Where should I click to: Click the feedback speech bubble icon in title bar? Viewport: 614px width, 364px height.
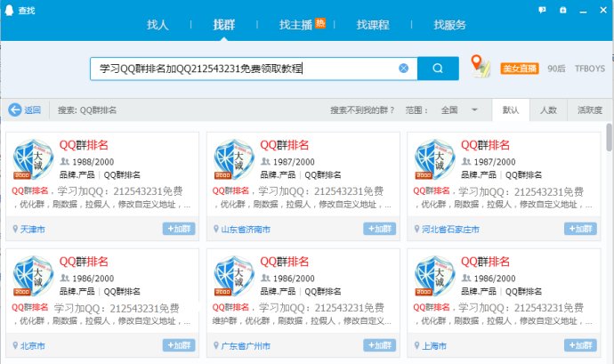point(542,9)
